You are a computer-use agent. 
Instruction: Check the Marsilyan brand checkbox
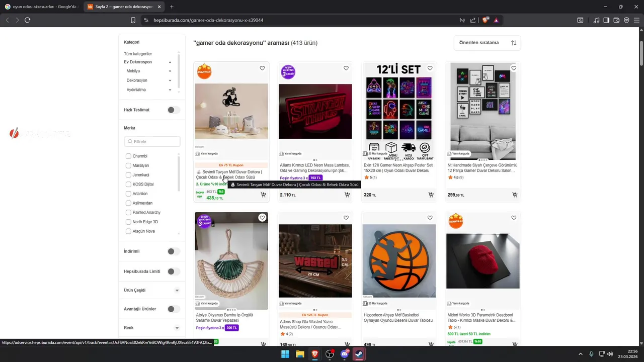tap(128, 165)
